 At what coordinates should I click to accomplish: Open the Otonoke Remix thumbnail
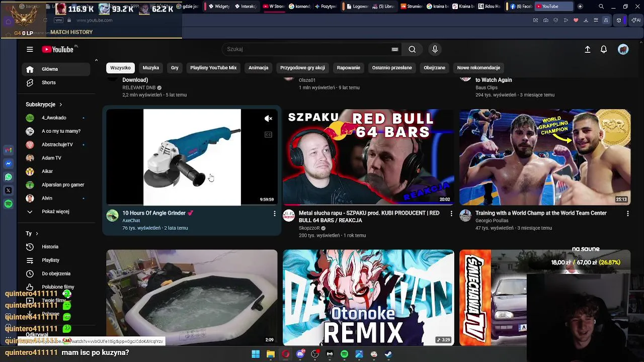[x=368, y=298]
